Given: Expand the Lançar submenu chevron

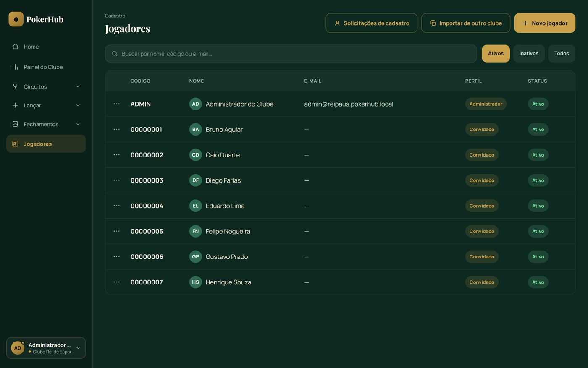Looking at the screenshot, I should coord(78,105).
